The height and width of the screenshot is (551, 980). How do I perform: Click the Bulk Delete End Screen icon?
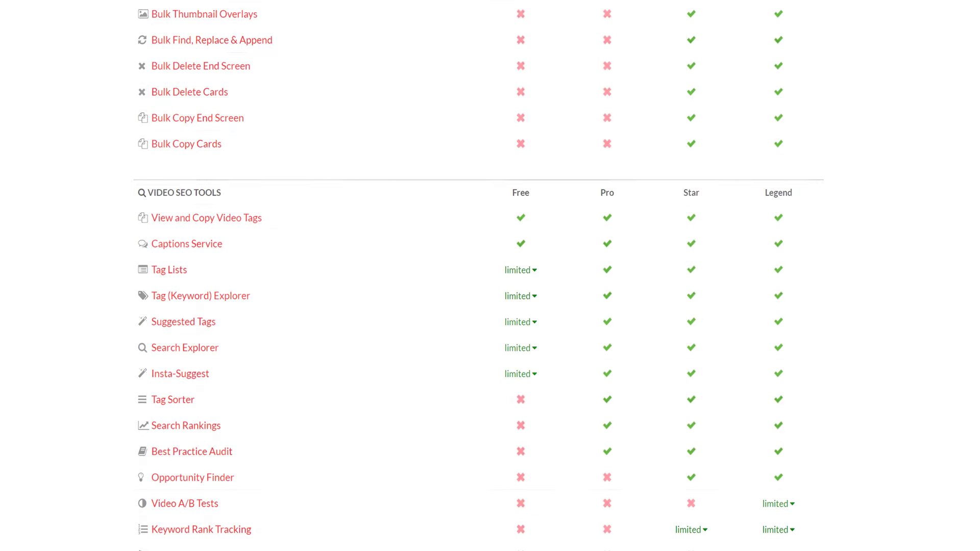click(x=141, y=65)
